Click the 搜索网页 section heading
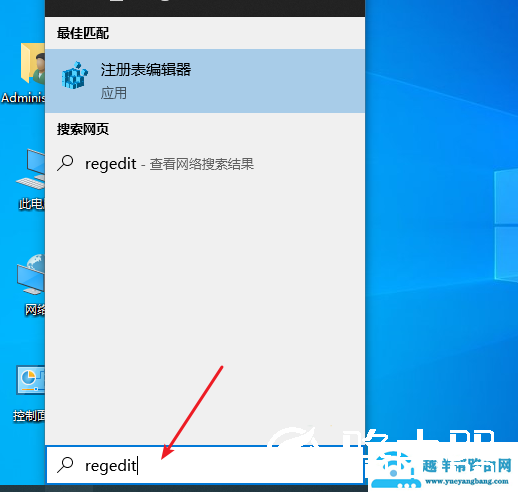518x492 pixels. (83, 129)
